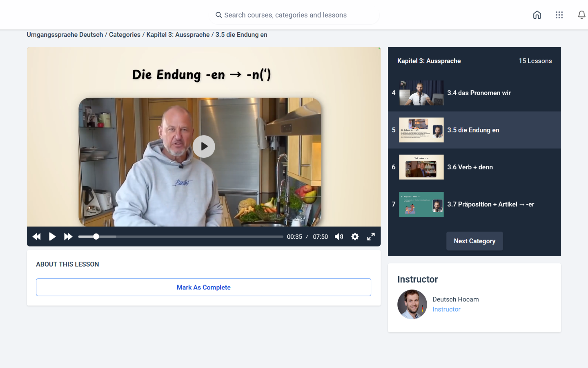Mute the video volume
588x368 pixels.
(x=339, y=237)
